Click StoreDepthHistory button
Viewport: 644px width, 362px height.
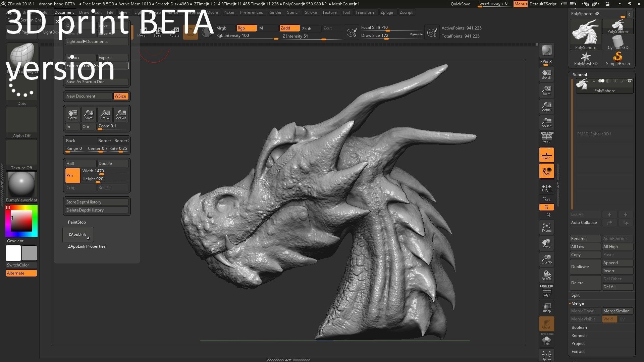tap(97, 202)
